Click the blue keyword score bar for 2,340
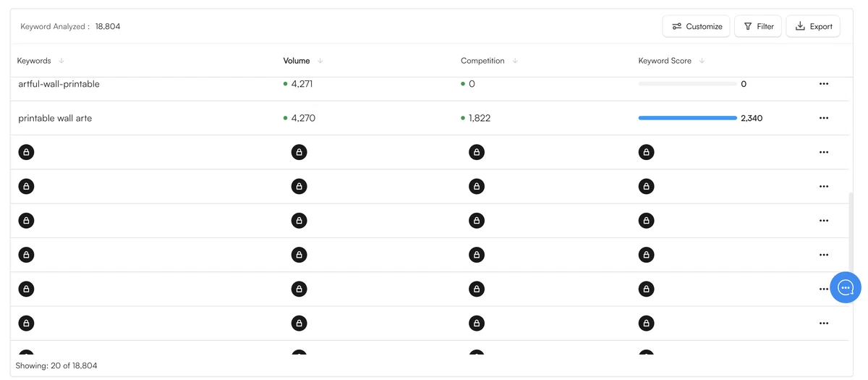This screenshot has height=380, width=868. 687,118
